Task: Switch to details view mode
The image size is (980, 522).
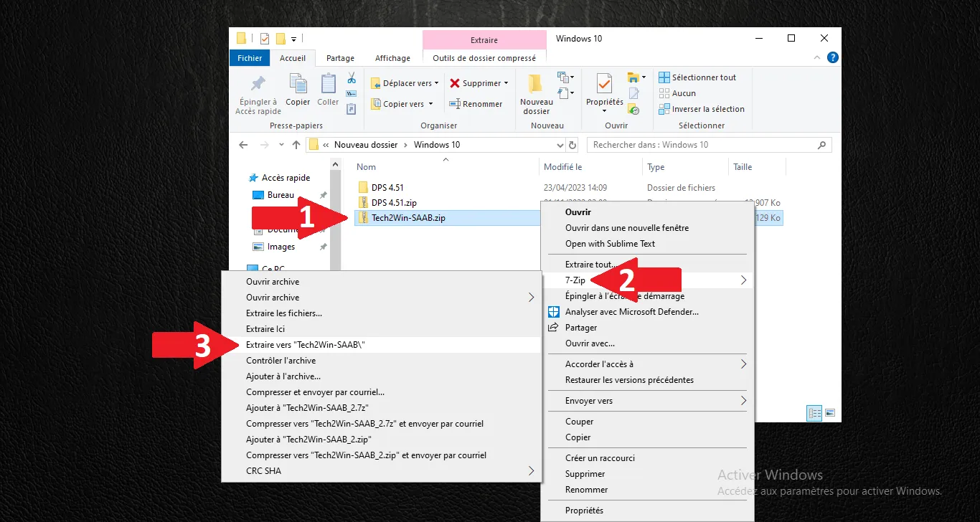Action: tap(814, 413)
